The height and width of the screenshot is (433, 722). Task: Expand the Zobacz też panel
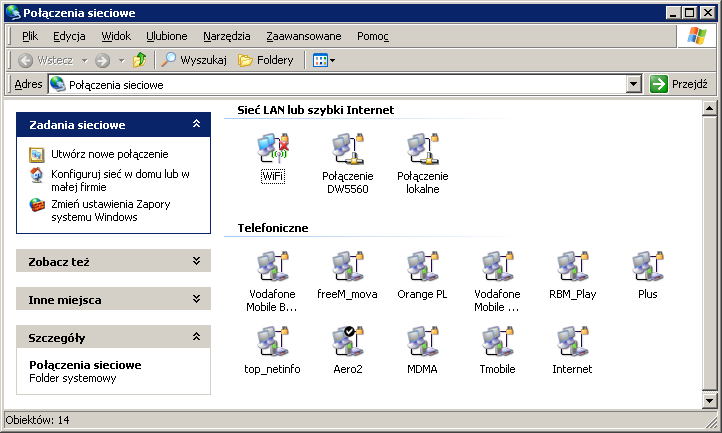pyautogui.click(x=196, y=261)
